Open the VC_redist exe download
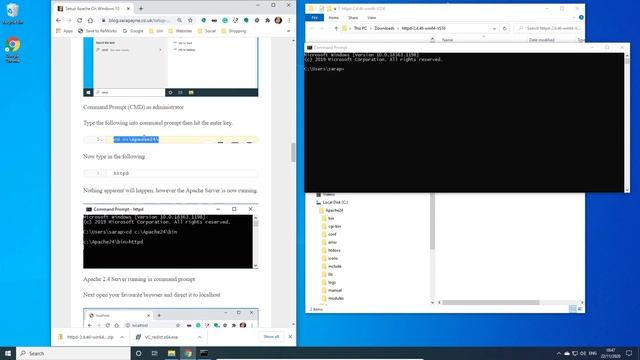The width and height of the screenshot is (640, 360). coord(162,337)
